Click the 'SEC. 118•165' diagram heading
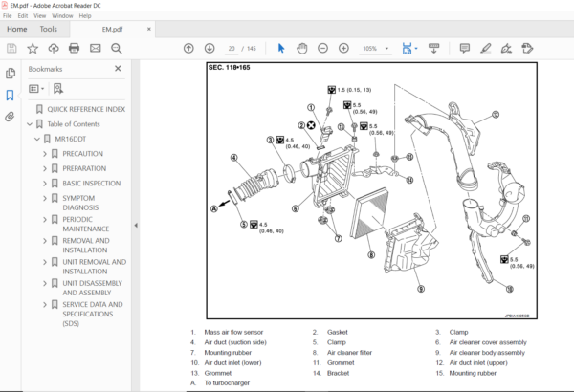The width and height of the screenshot is (574, 392). [230, 67]
